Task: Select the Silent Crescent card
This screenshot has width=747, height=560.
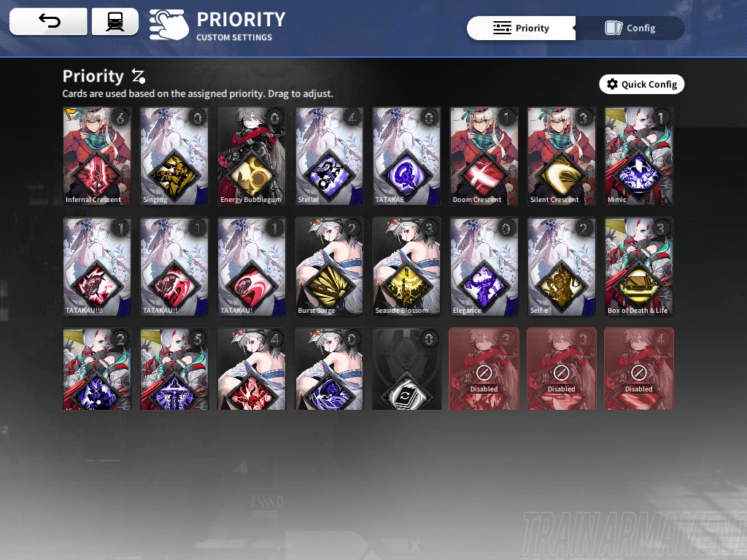Action: pos(561,156)
